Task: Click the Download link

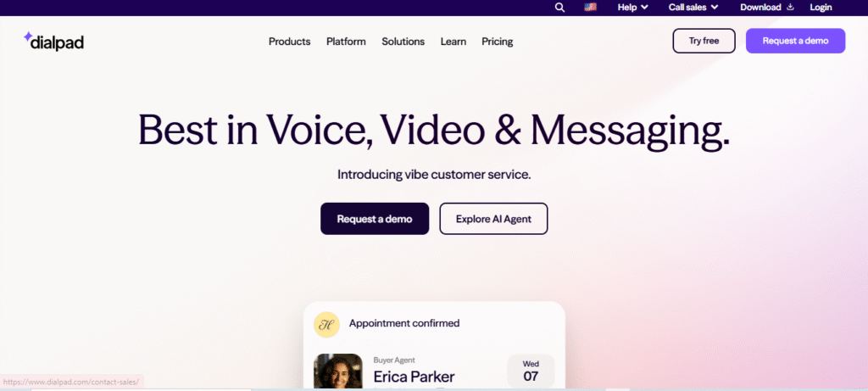Action: point(760,7)
